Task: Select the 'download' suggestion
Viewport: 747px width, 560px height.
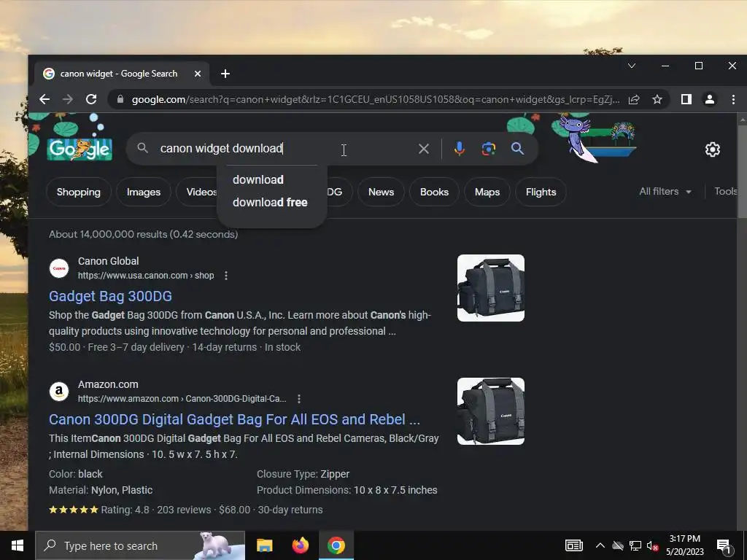Action: [x=258, y=180]
